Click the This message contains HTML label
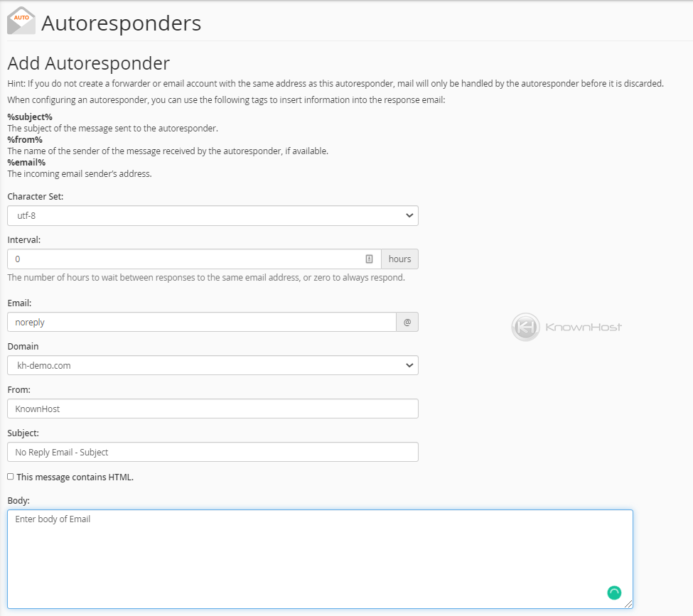This screenshot has width=693, height=616. [x=75, y=477]
